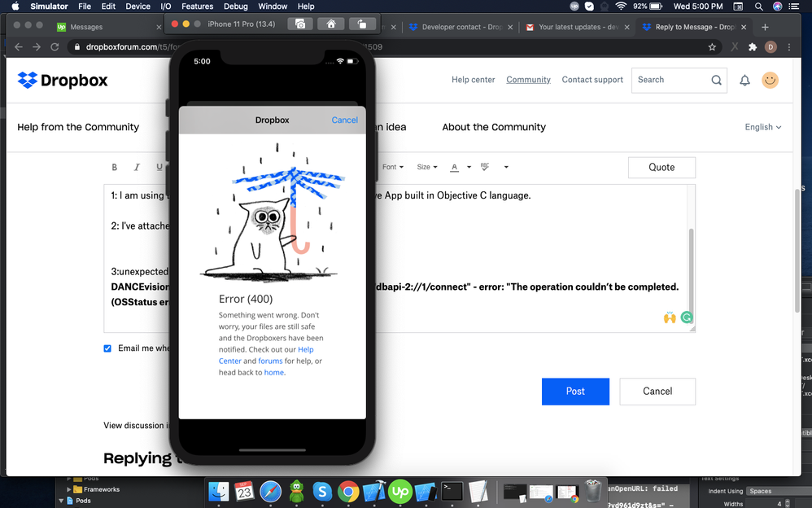
Task: Open the Chrome three-dot menu
Action: pyautogui.click(x=788, y=46)
